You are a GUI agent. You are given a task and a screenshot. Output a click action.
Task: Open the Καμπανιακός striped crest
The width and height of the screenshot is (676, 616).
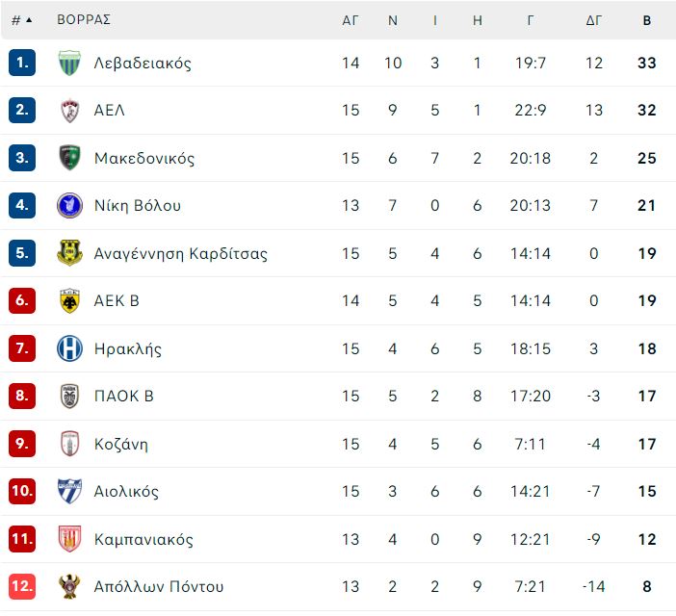(69, 538)
